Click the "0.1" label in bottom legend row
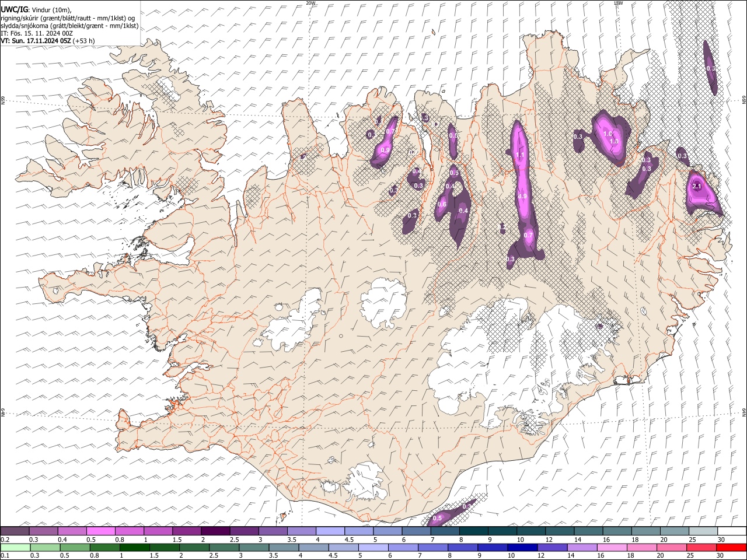747x560 pixels. pos(5,555)
